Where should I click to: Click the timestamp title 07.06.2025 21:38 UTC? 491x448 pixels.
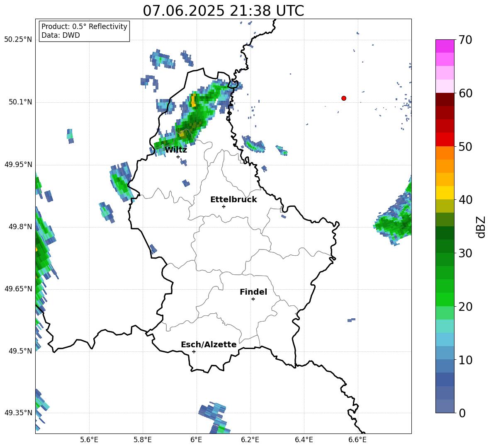click(223, 11)
